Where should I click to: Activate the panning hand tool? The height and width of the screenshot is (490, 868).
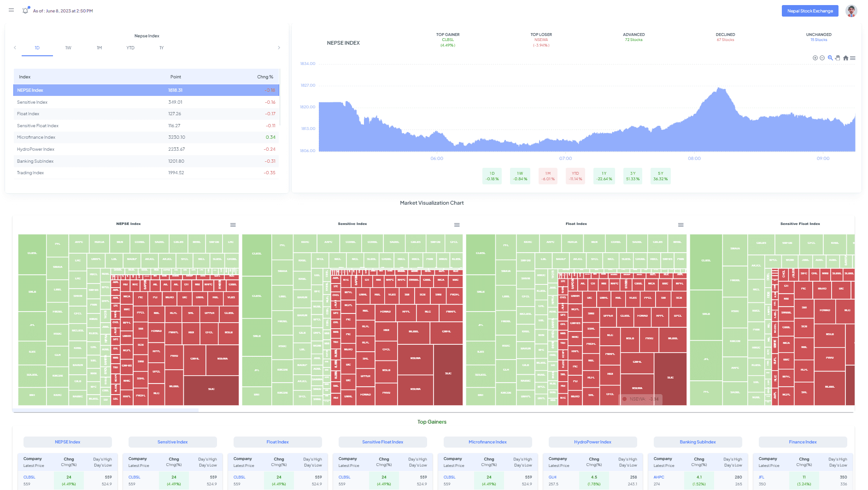tap(838, 58)
